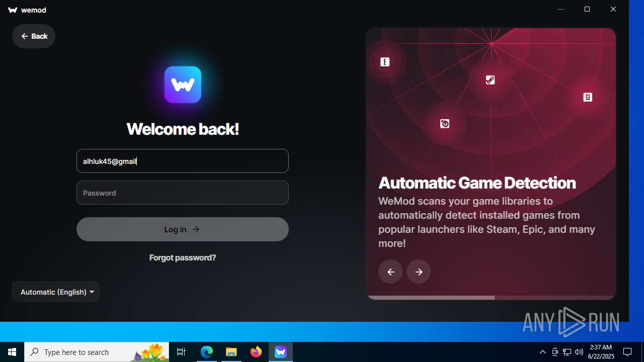Show previous slide with left arrow

(x=390, y=271)
